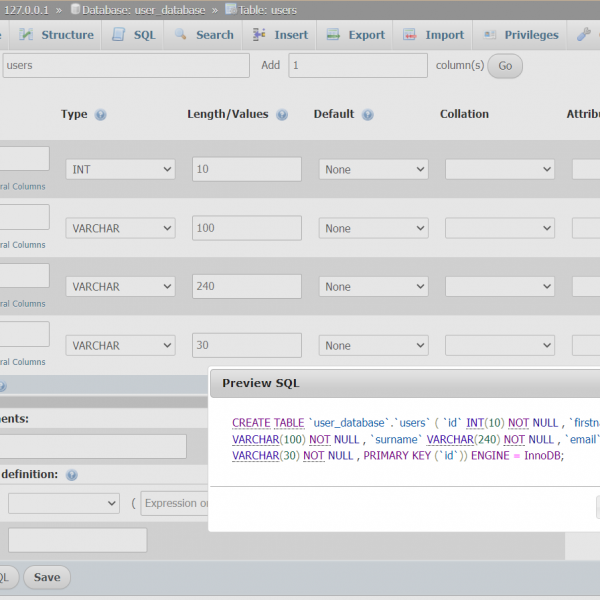Click the help icon next to Default
600x600 pixels.
tap(369, 115)
